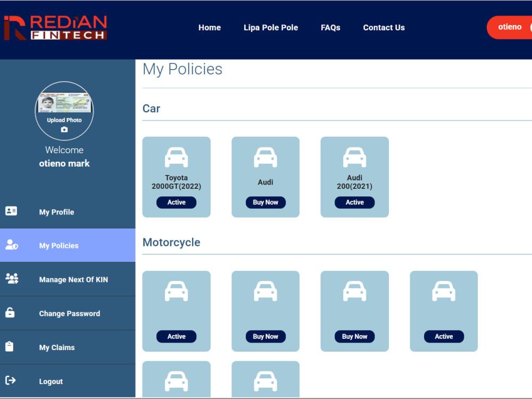The image size is (532, 399).
Task: Open the FAQs page
Action: (330, 28)
